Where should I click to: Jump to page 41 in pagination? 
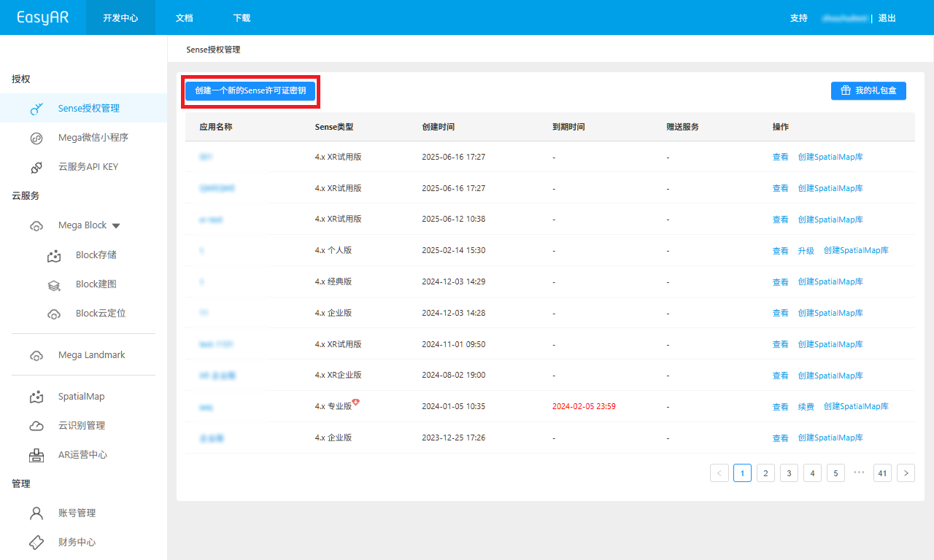[x=883, y=473]
